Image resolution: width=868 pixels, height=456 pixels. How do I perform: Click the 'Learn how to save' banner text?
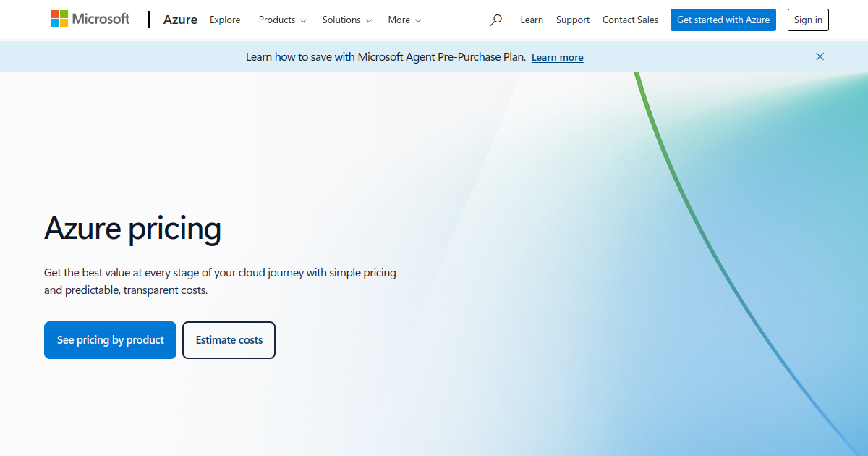(x=386, y=57)
